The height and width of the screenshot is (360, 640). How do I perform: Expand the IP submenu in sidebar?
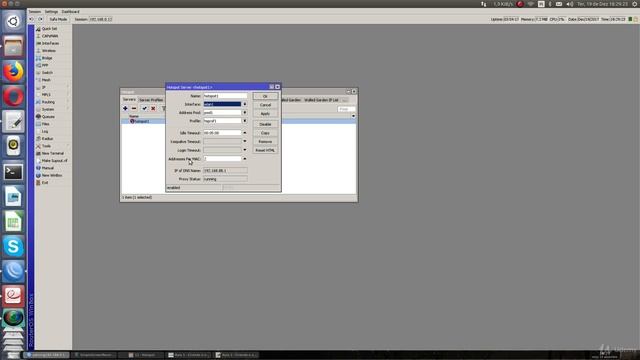tap(44, 87)
